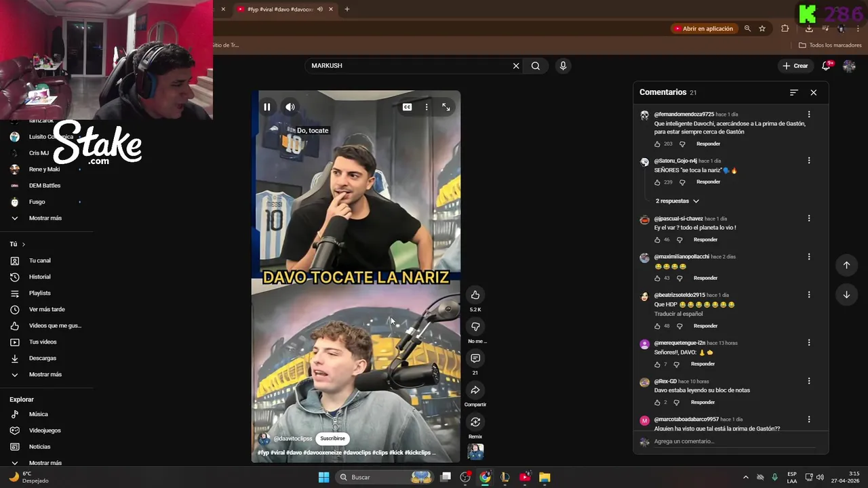Open the YouTube account avatar menu
The width and height of the screenshot is (868, 488).
[849, 66]
